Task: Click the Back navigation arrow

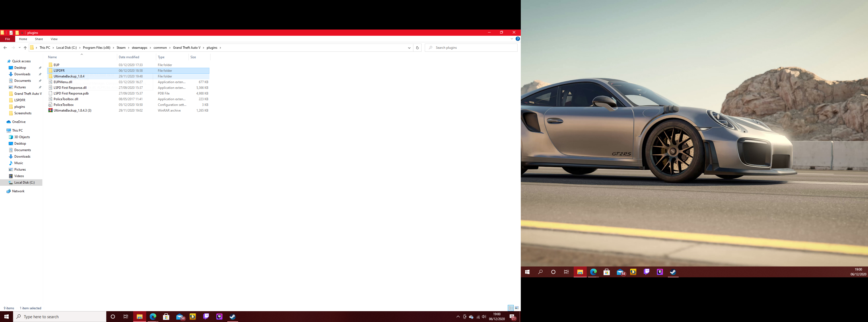Action: coord(5,48)
